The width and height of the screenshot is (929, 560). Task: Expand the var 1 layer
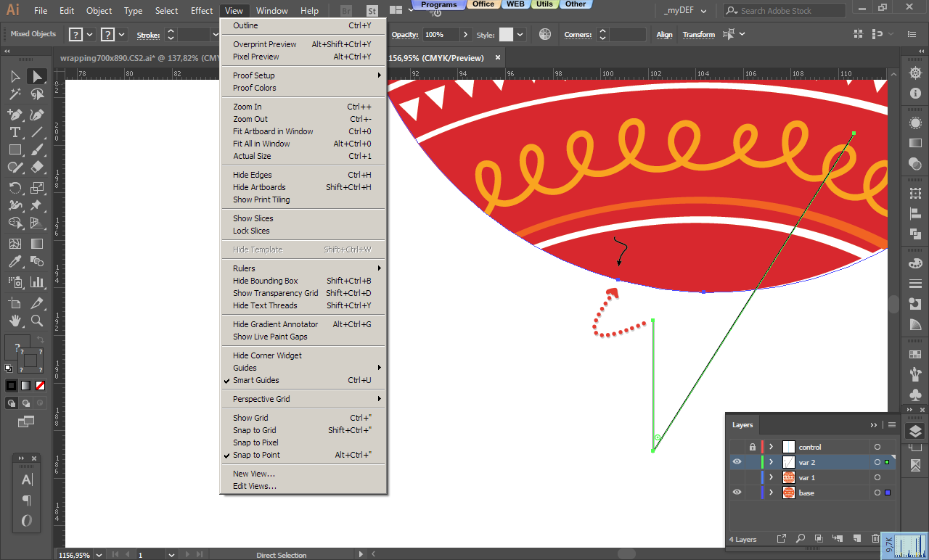click(771, 478)
